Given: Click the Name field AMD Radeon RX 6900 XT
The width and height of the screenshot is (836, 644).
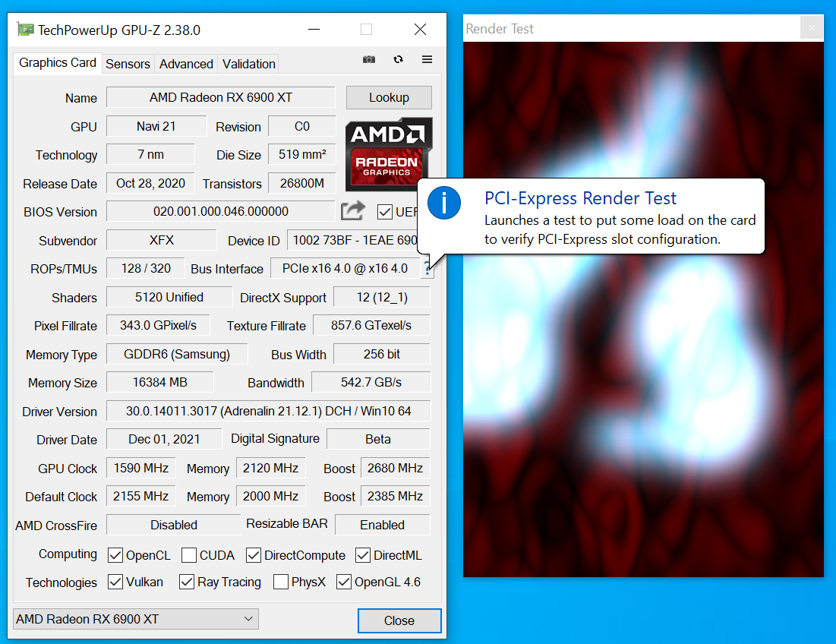Looking at the screenshot, I should (221, 97).
